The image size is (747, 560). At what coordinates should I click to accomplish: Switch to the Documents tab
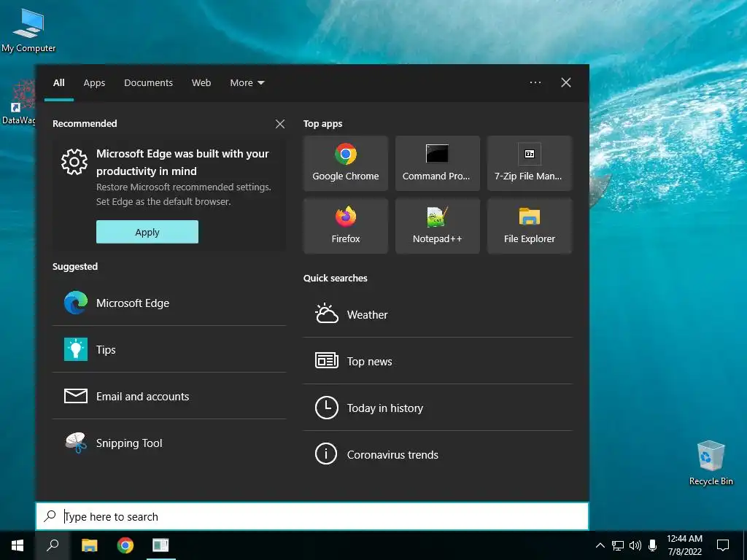(x=148, y=83)
